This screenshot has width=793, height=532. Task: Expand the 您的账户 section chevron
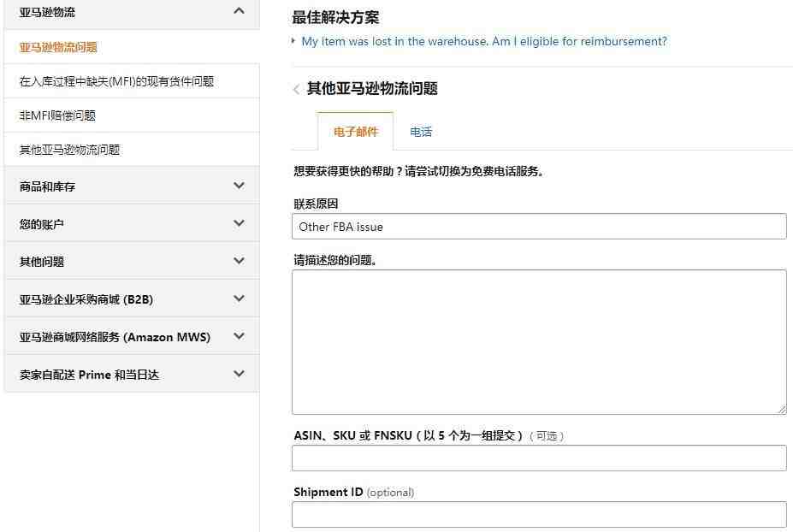(x=240, y=223)
